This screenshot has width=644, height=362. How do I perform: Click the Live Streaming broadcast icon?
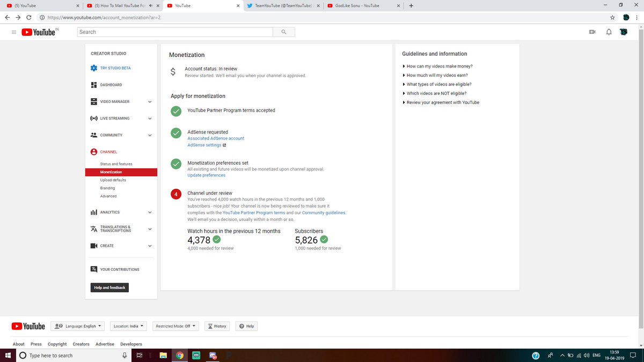pos(93,118)
